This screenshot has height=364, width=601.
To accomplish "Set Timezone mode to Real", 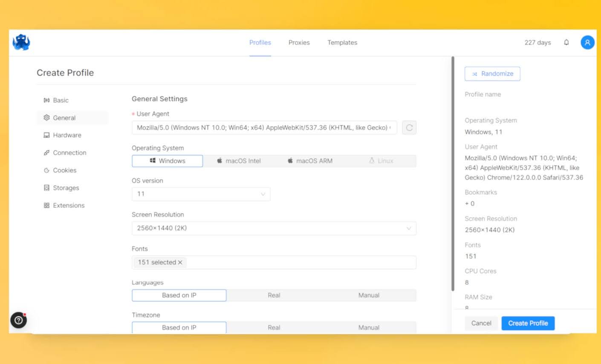I will 274,328.
